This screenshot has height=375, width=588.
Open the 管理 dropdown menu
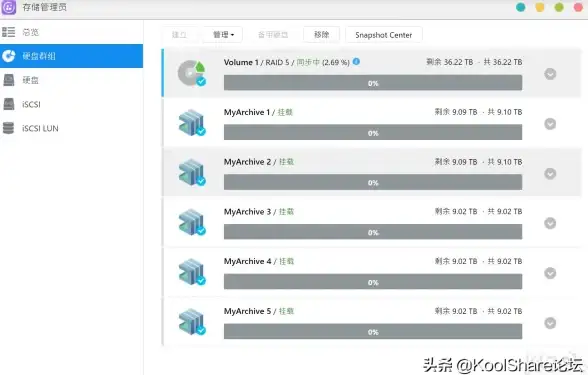tap(223, 34)
